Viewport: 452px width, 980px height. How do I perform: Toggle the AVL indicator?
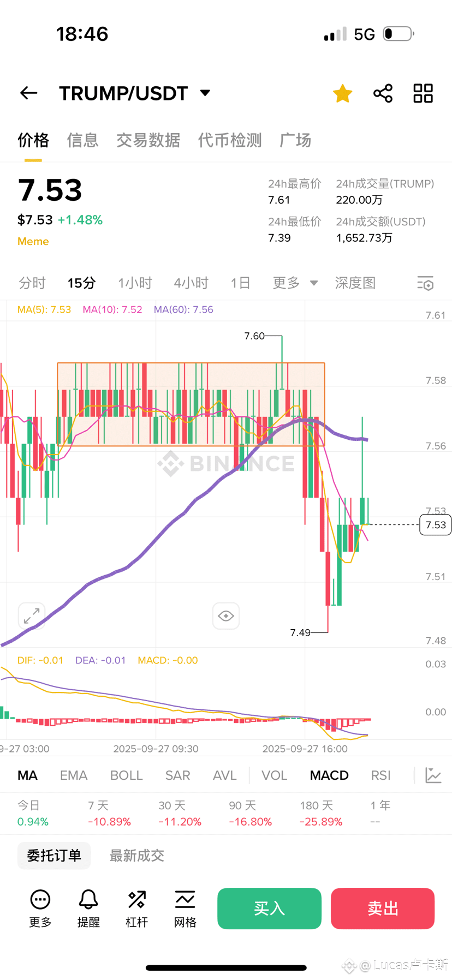pos(224,775)
